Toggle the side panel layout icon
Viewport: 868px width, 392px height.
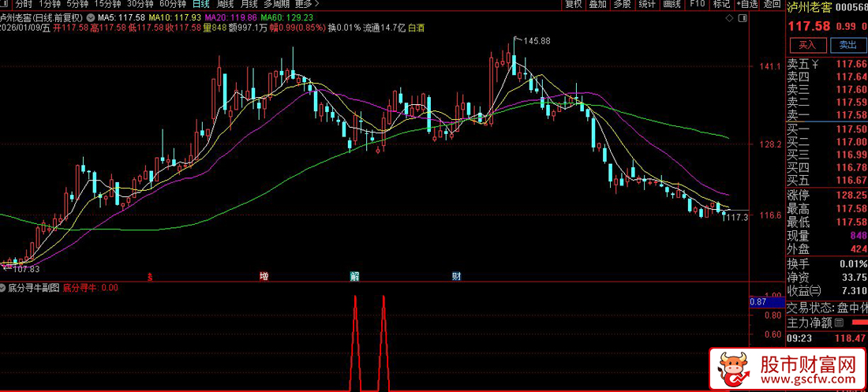coord(743,17)
